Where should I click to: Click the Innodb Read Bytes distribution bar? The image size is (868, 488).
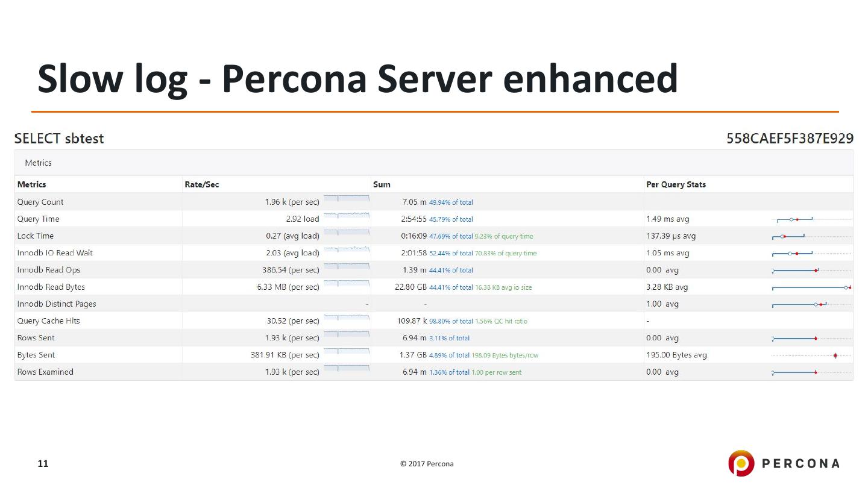[811, 287]
